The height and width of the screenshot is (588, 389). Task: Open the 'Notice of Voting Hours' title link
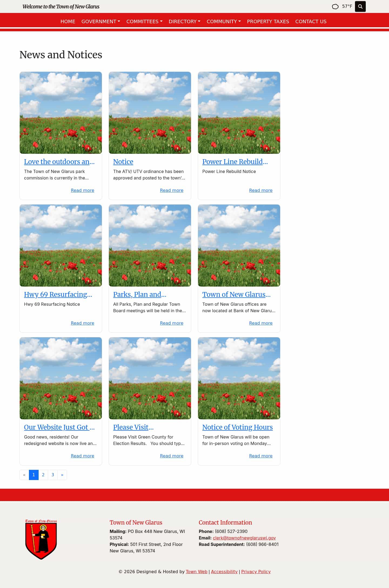click(x=237, y=427)
